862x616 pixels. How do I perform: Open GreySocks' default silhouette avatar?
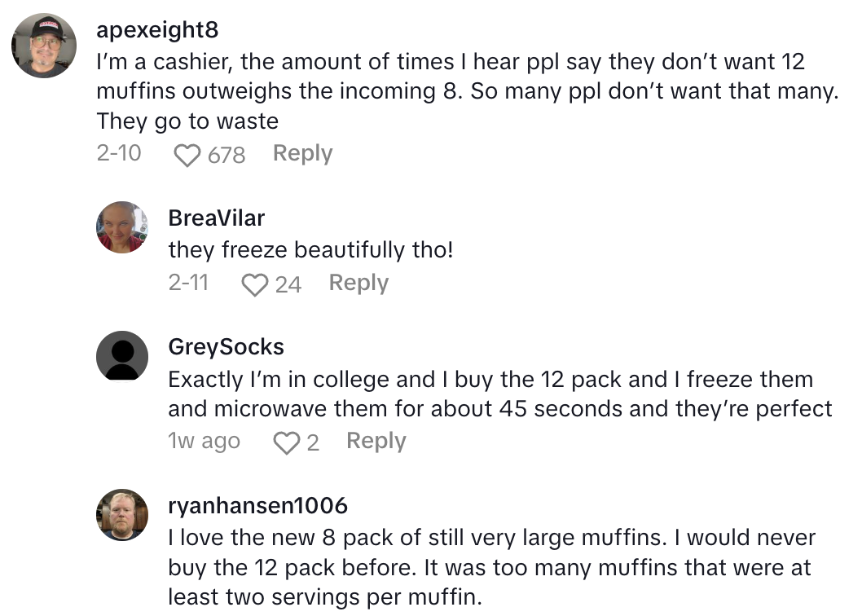pos(122,357)
